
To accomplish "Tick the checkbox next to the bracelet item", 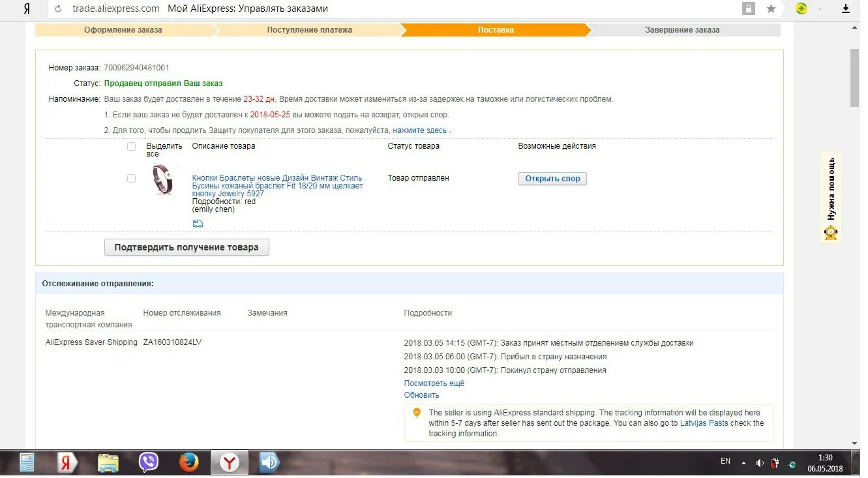I will [x=131, y=178].
